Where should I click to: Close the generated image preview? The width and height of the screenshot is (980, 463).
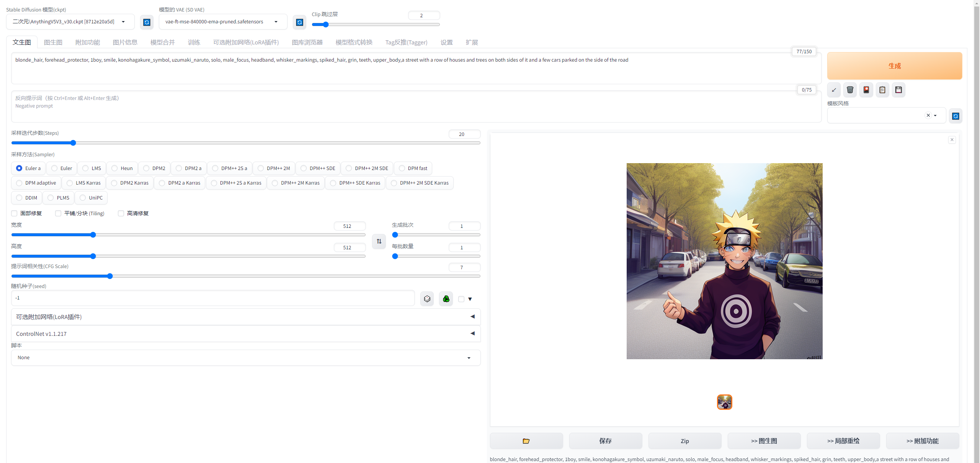click(x=952, y=140)
